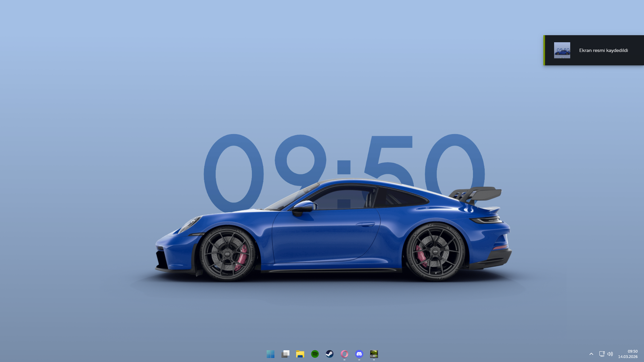644x362 pixels.
Task: Click the network status tray icon
Action: point(602,354)
